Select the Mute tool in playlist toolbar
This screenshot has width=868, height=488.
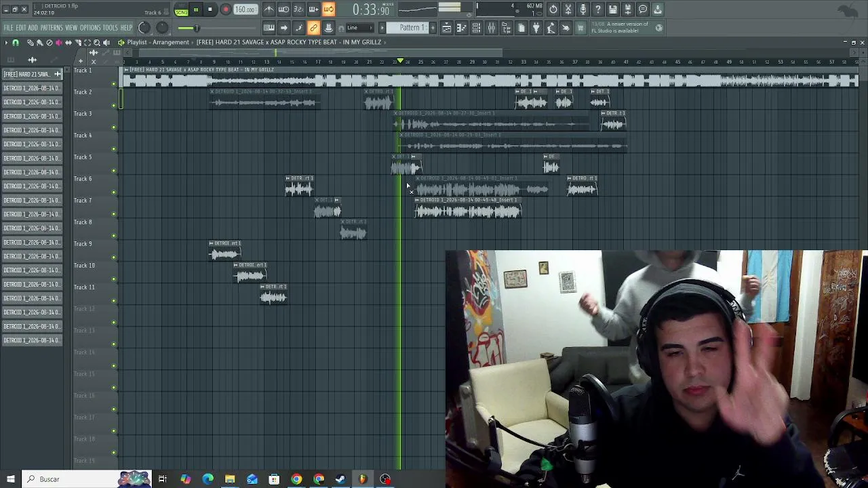coord(58,43)
